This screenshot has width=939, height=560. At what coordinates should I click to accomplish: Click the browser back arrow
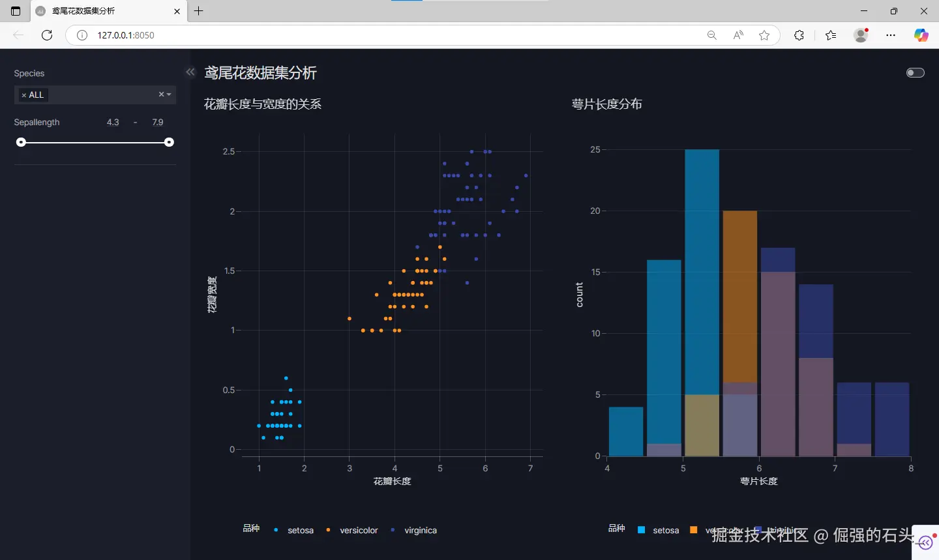coord(18,35)
